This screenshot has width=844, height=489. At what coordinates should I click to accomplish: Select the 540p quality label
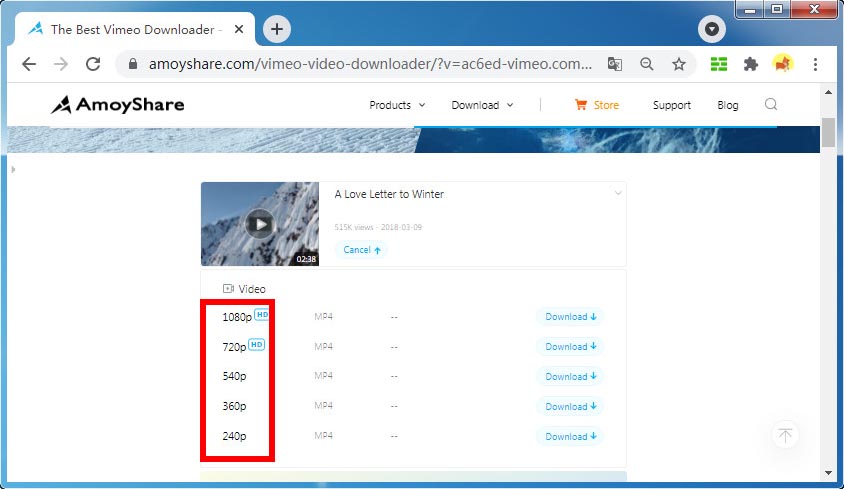[234, 376]
